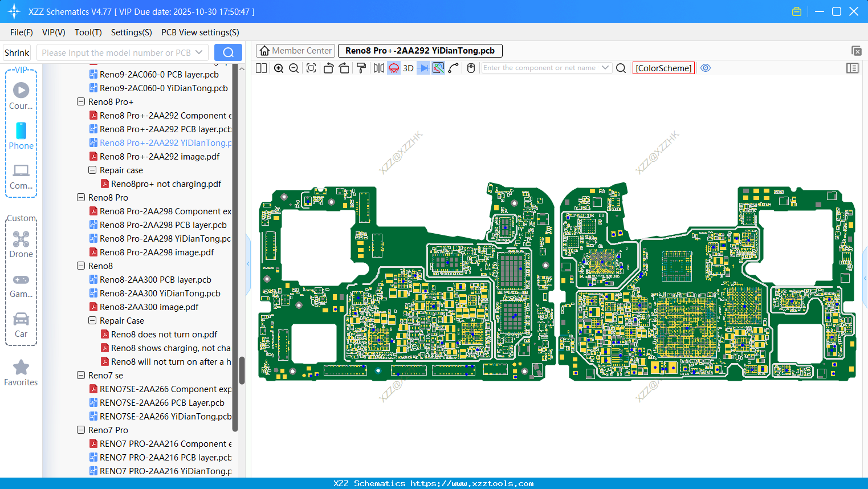Open the ColorScheme picker
Viewport: 868px width, 489px height.
point(663,68)
